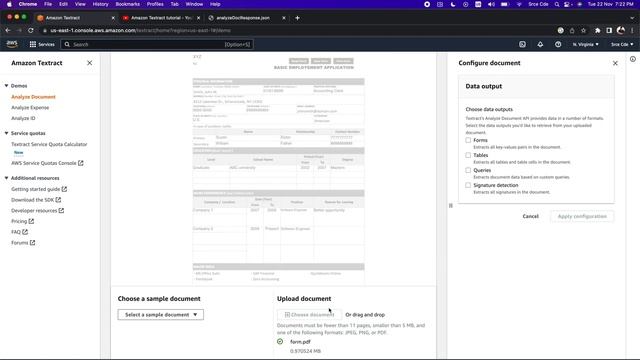This screenshot has height=360, width=640.
Task: Click the browser back arrow
Action: (8, 30)
